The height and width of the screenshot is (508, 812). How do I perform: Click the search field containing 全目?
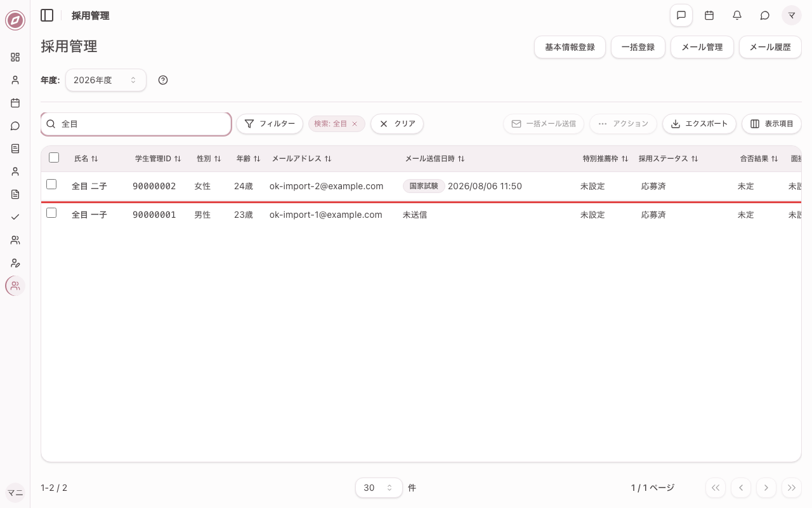coord(136,124)
